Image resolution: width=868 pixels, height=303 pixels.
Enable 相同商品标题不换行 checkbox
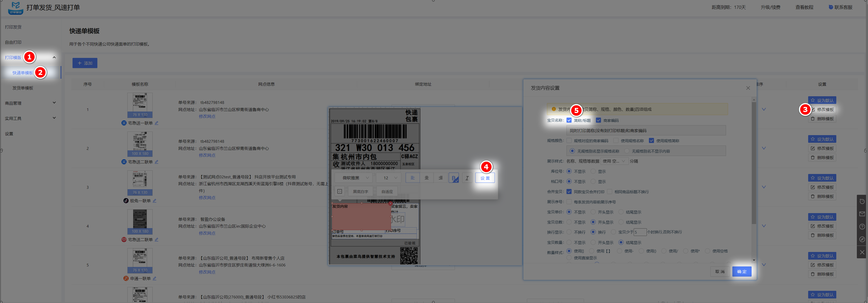pyautogui.click(x=609, y=191)
